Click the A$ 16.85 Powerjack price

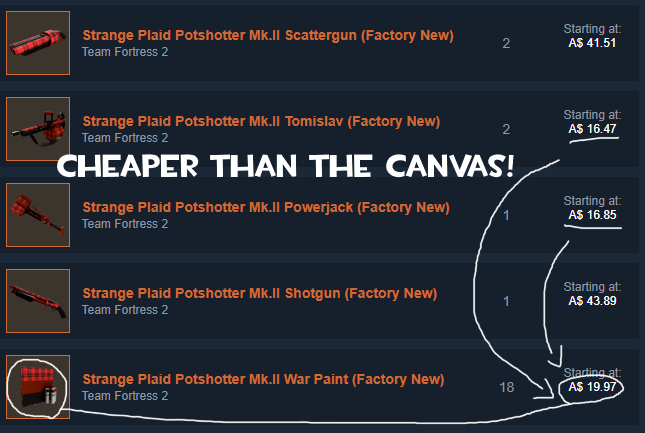click(592, 215)
